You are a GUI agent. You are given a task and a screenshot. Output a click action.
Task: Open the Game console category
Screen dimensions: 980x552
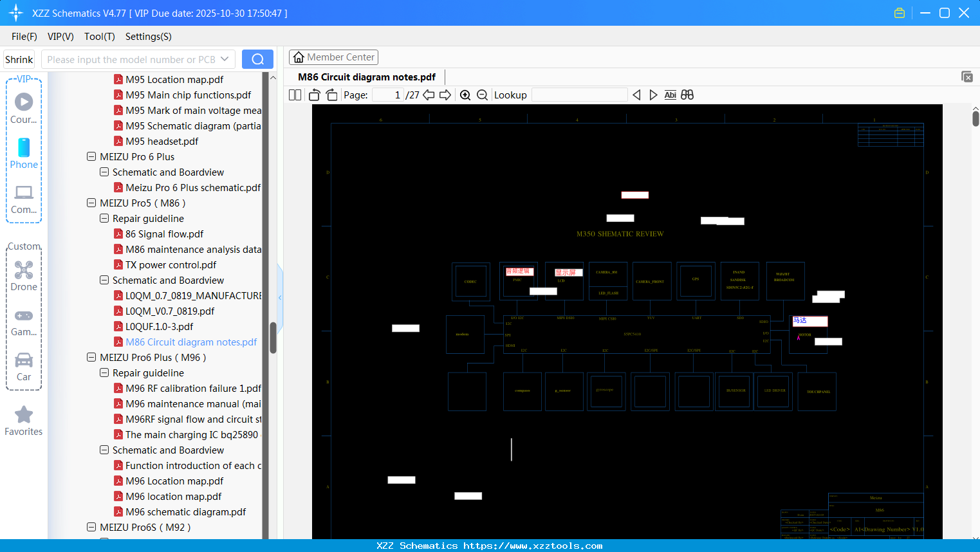(x=24, y=322)
